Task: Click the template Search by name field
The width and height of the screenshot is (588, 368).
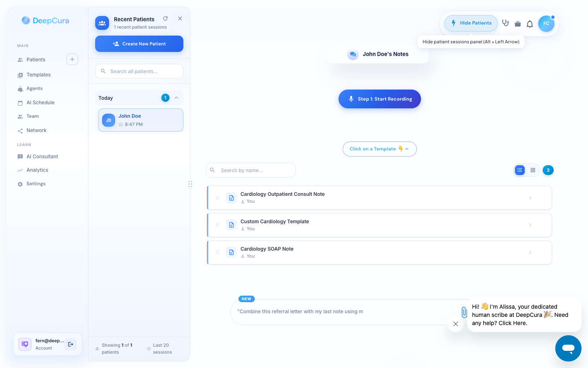Action: click(x=251, y=170)
